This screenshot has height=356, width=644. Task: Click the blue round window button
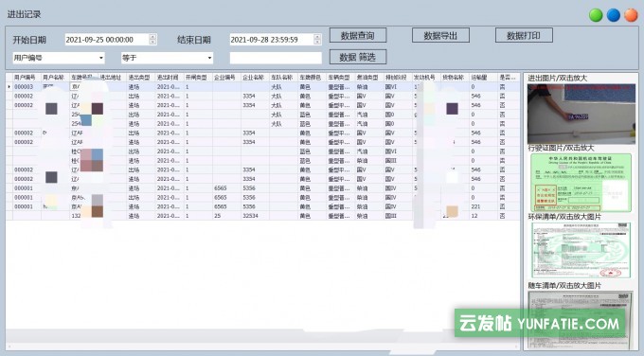tap(613, 15)
